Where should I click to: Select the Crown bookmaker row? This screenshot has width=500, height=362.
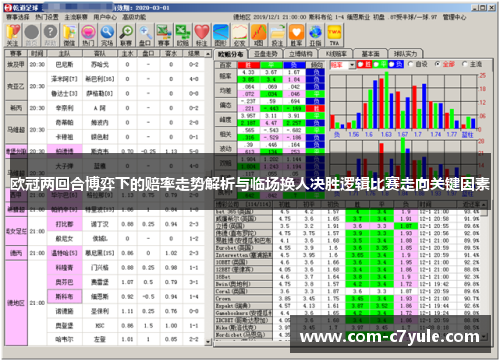349,299
